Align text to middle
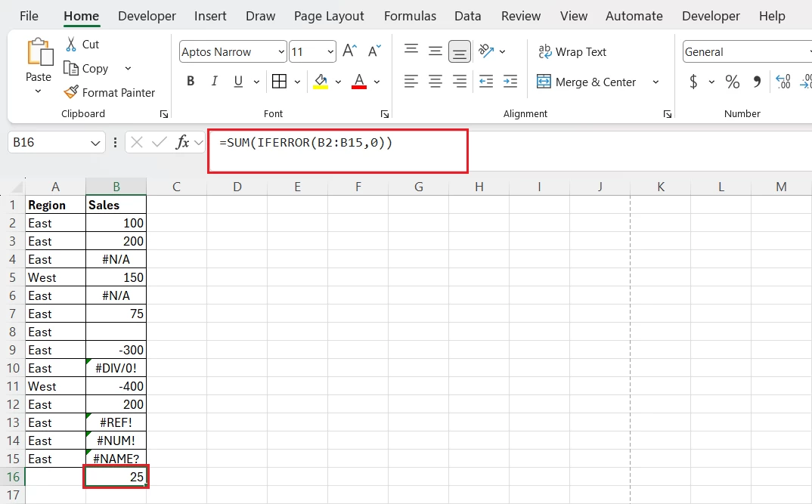The height and width of the screenshot is (504, 812). (435, 51)
